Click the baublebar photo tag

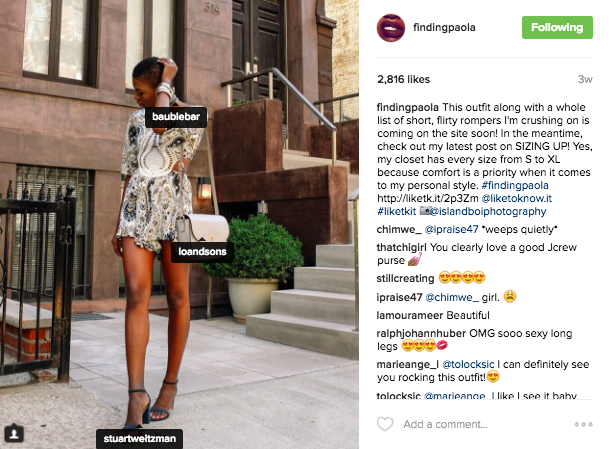point(176,116)
